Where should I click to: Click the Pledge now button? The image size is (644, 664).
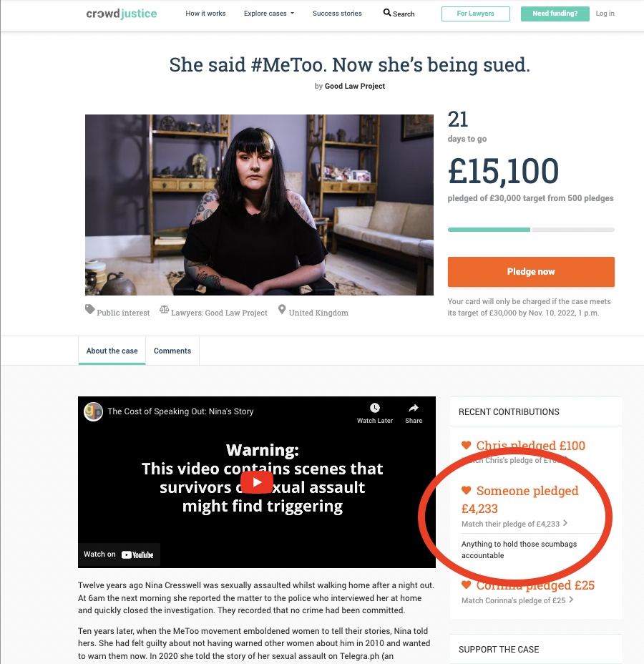531,272
